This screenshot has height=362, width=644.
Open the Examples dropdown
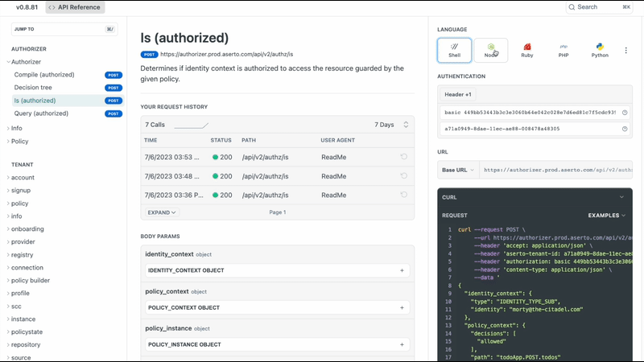[607, 215]
